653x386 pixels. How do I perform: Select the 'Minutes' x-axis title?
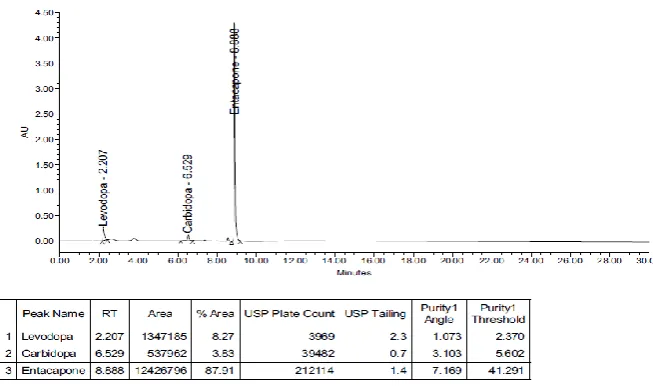pos(354,273)
